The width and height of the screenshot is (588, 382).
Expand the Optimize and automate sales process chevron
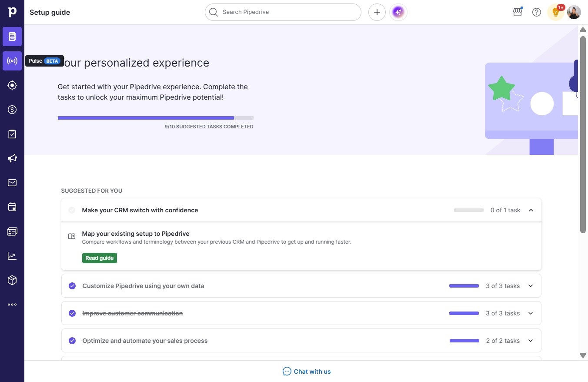(x=531, y=341)
